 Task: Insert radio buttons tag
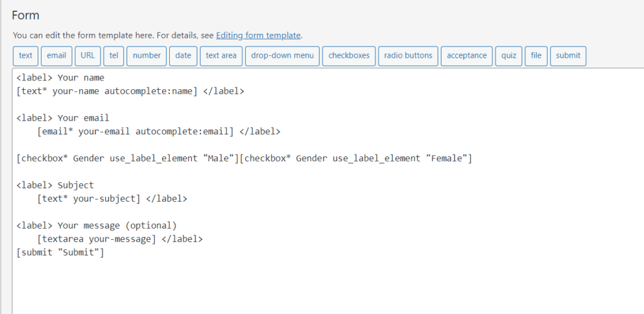coord(409,55)
